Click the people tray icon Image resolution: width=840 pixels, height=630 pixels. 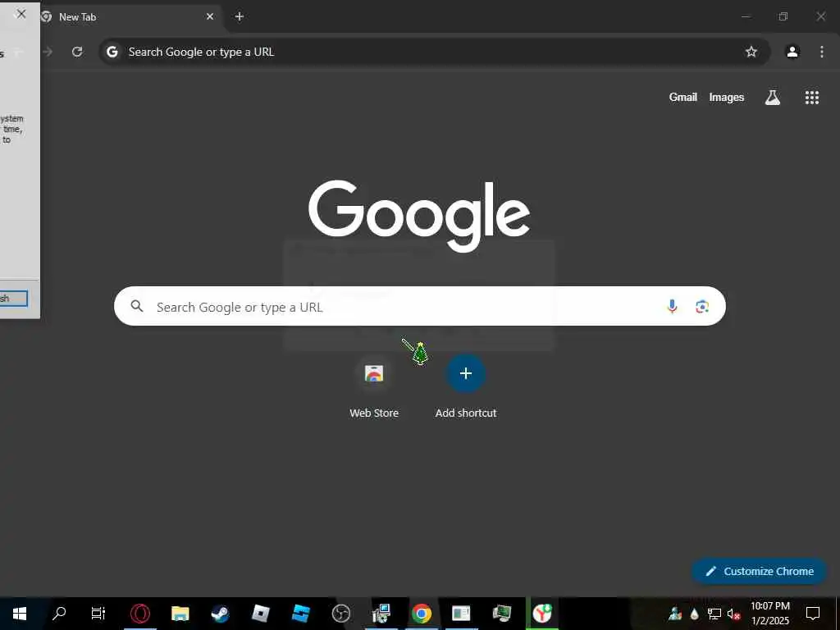click(675, 614)
